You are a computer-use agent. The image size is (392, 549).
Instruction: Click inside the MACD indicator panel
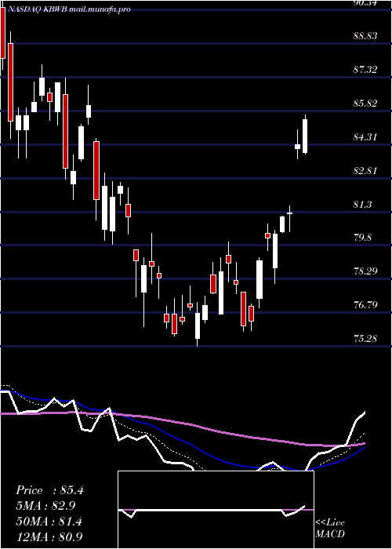(x=216, y=510)
